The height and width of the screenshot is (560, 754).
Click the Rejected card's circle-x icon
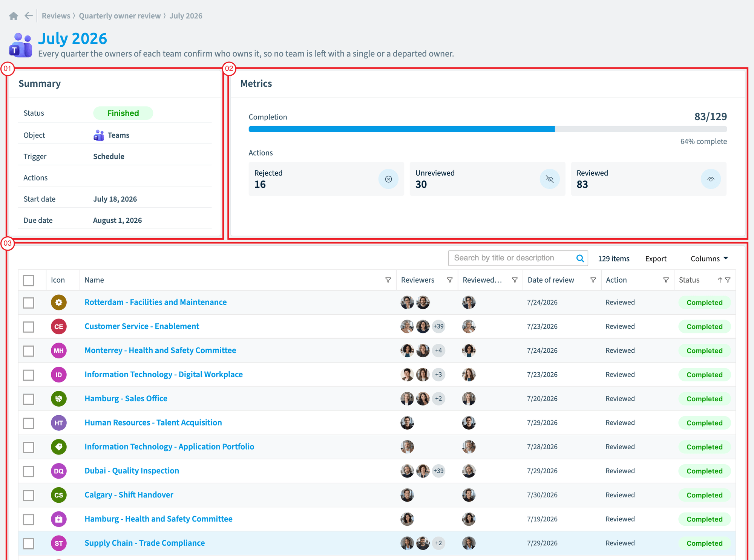[x=388, y=179]
